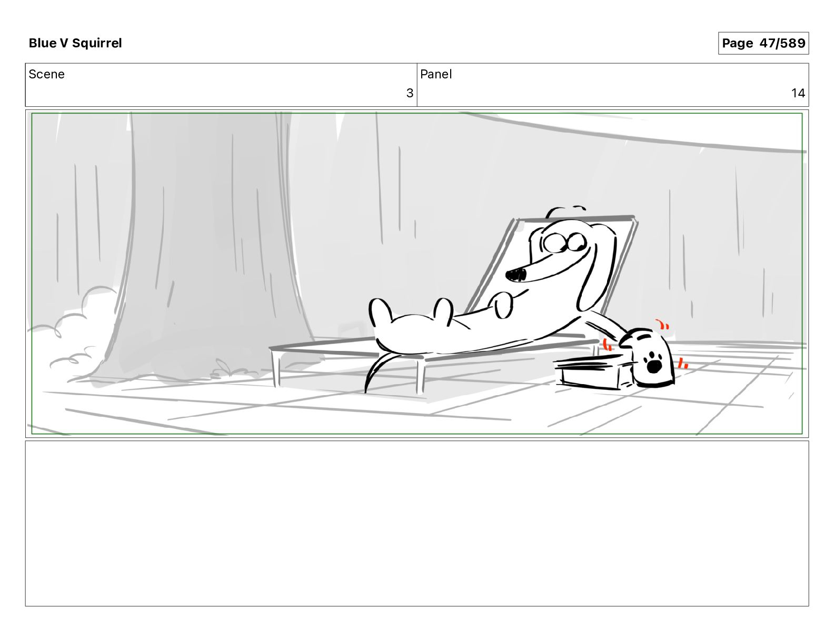Click the 'Page 47/589' page indicator box
The width and height of the screenshot is (834, 644).
point(763,43)
